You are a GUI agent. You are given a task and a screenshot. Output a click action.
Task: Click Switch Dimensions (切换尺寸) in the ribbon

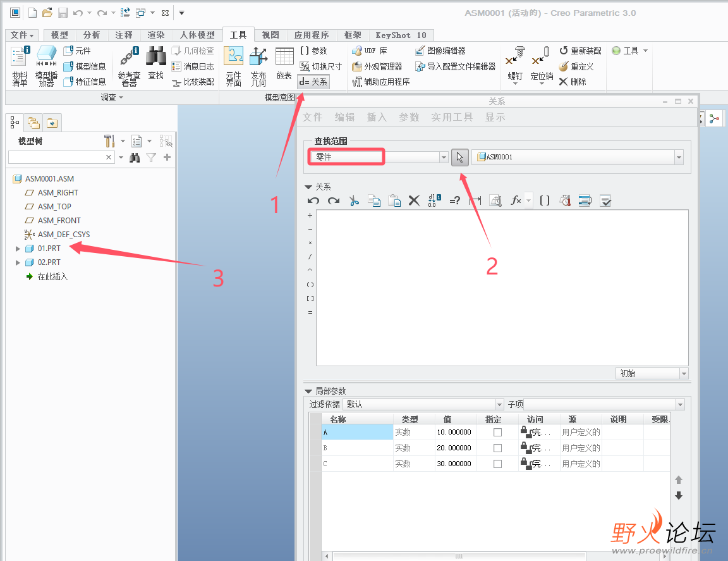click(x=320, y=66)
